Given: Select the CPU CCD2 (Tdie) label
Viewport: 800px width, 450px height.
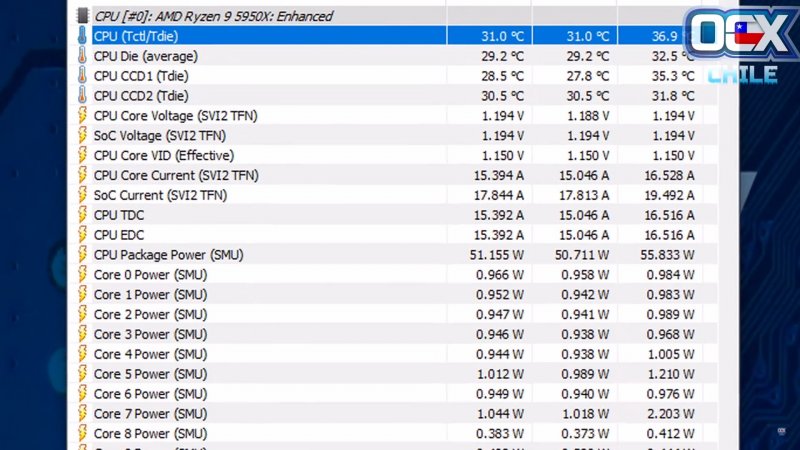Looking at the screenshot, I should (x=141, y=96).
